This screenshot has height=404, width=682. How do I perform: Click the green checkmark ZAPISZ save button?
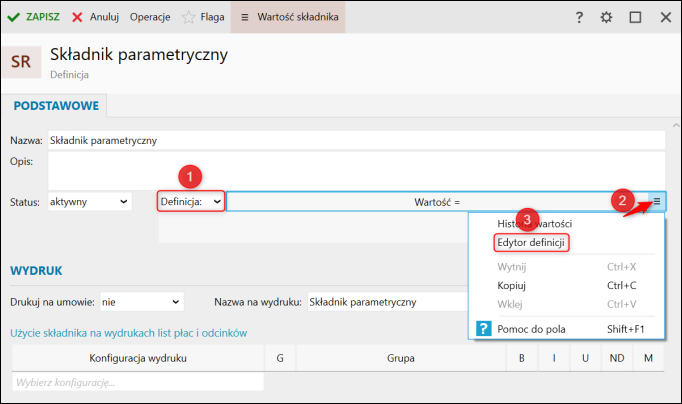(33, 17)
